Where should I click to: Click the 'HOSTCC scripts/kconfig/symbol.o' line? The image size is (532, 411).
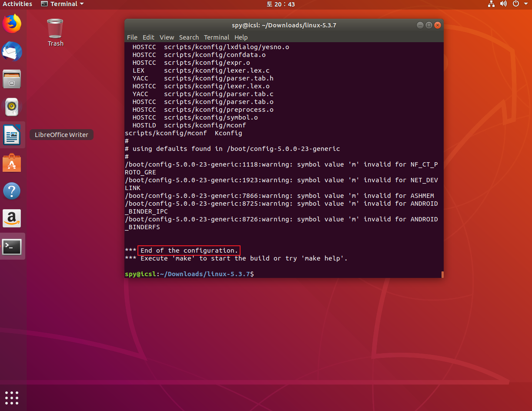click(195, 117)
